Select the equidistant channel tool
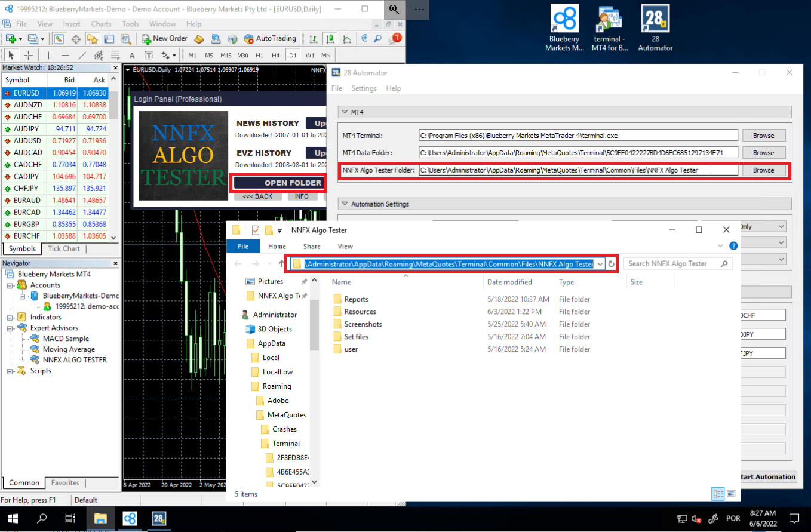Image resolution: width=811 pixels, height=532 pixels. click(99, 56)
